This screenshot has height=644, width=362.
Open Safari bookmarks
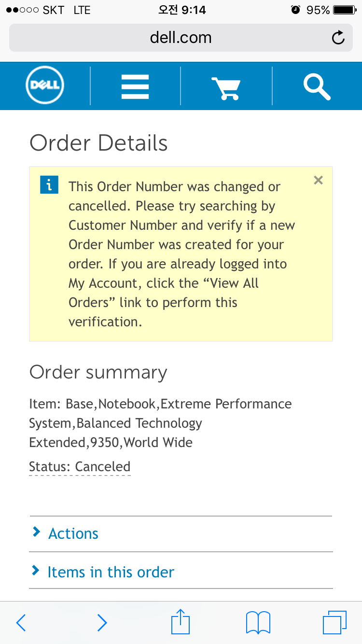point(258,623)
